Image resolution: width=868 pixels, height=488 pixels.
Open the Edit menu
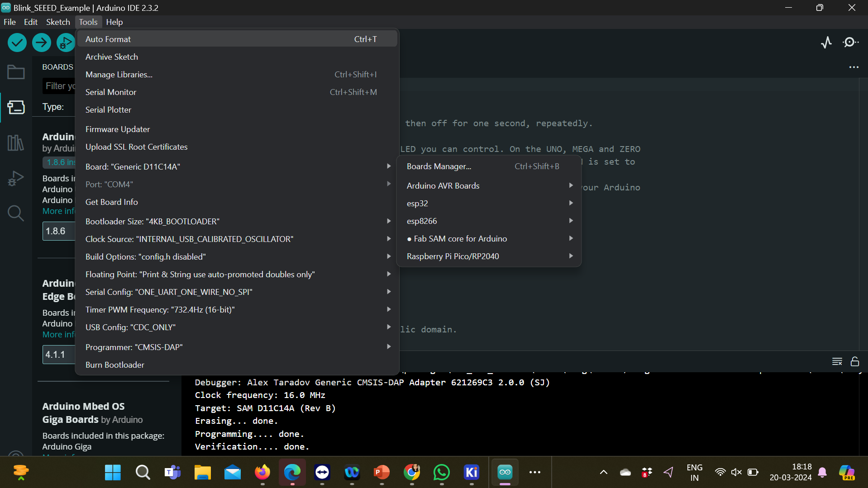31,22
